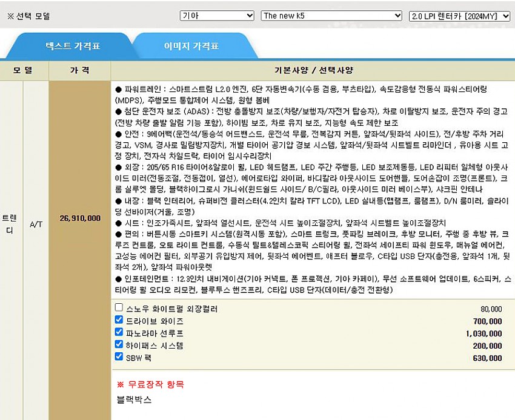
Task: Open the 2.0 LPI 렌터카 [2024MY] trim dropdown
Action: [x=459, y=16]
